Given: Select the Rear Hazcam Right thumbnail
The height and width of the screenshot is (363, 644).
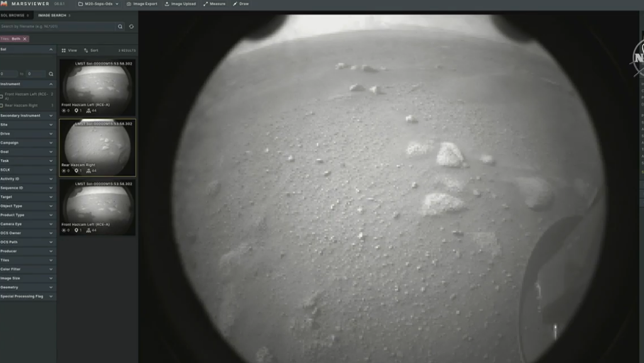Looking at the screenshot, I should click(97, 147).
